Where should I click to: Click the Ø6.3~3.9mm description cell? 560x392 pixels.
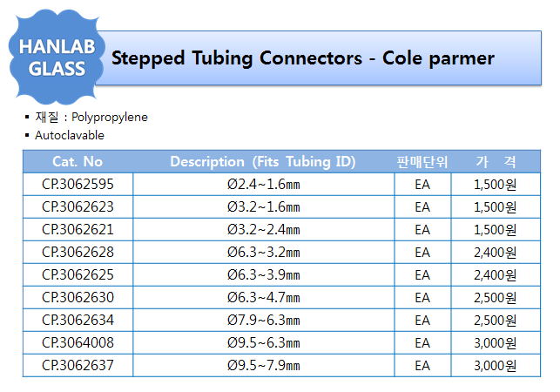coord(264,274)
